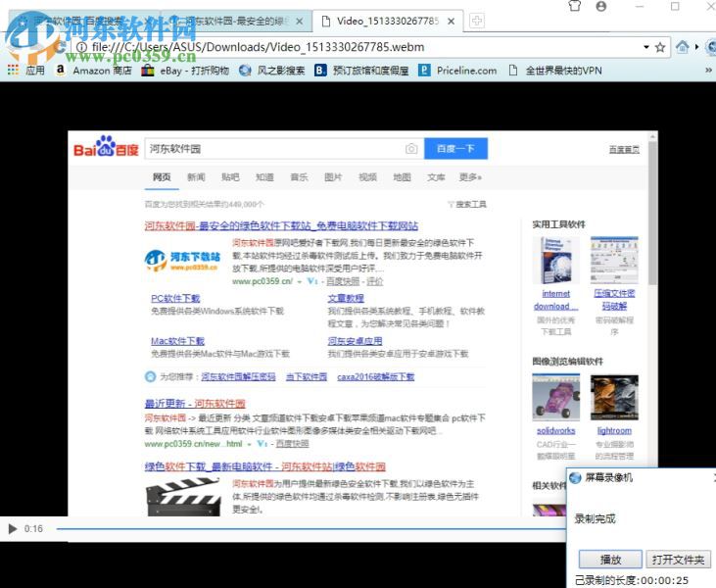Select the 图片 search tab
Screen dimensions: 716x588
point(333,177)
